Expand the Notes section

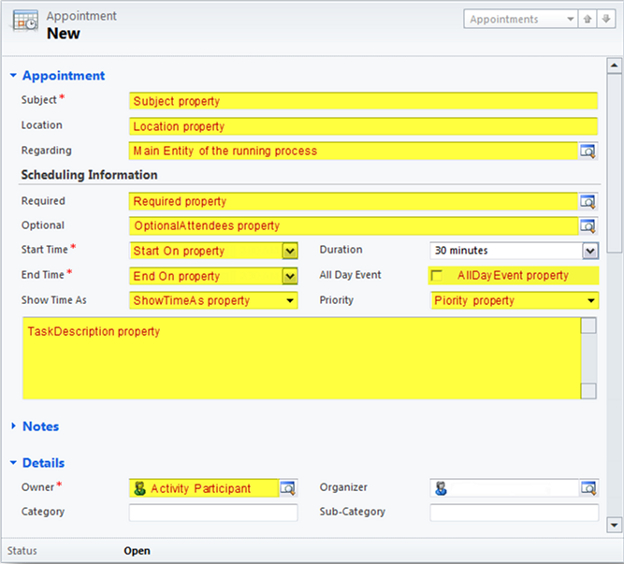click(x=14, y=427)
